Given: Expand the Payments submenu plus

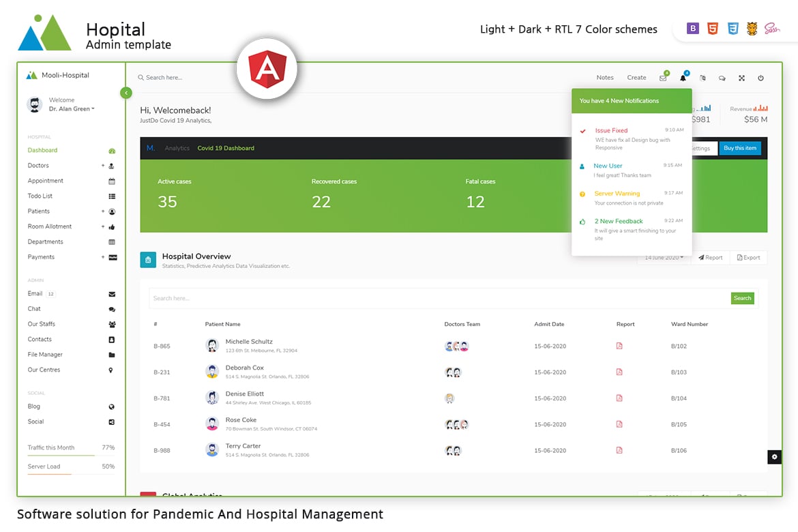Looking at the screenshot, I should (103, 257).
